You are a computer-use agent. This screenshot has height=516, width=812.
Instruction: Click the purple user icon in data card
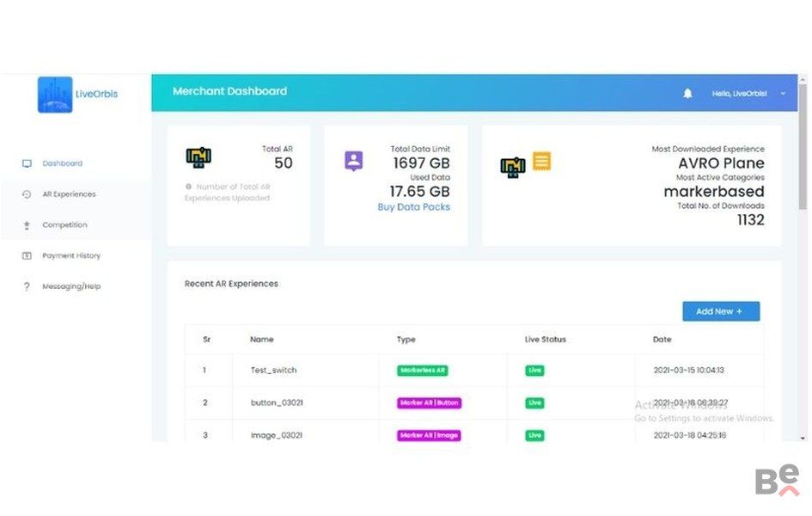(354, 161)
